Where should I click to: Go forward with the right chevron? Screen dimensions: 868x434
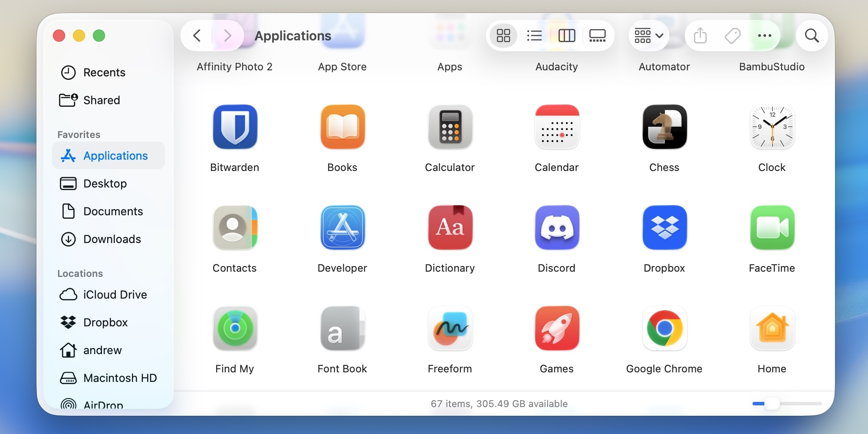coord(227,36)
